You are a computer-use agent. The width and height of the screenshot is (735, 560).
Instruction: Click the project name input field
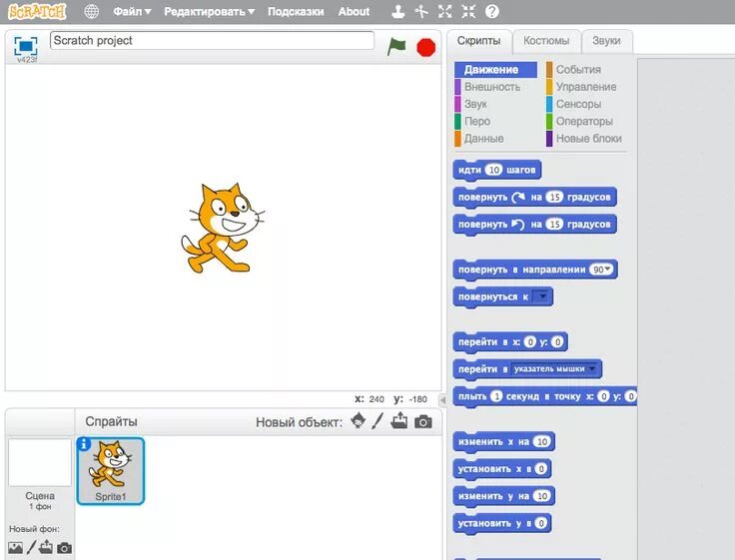coord(212,40)
